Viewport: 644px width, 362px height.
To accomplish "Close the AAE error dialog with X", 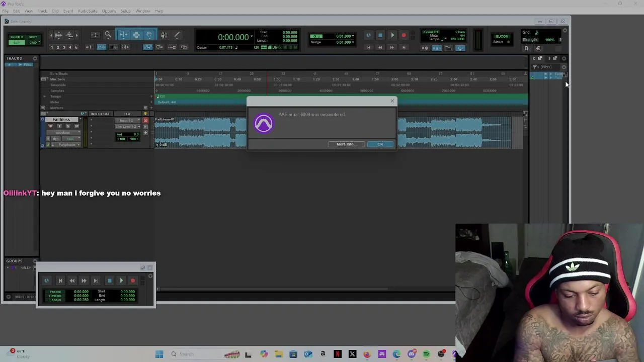I will pos(392,101).
